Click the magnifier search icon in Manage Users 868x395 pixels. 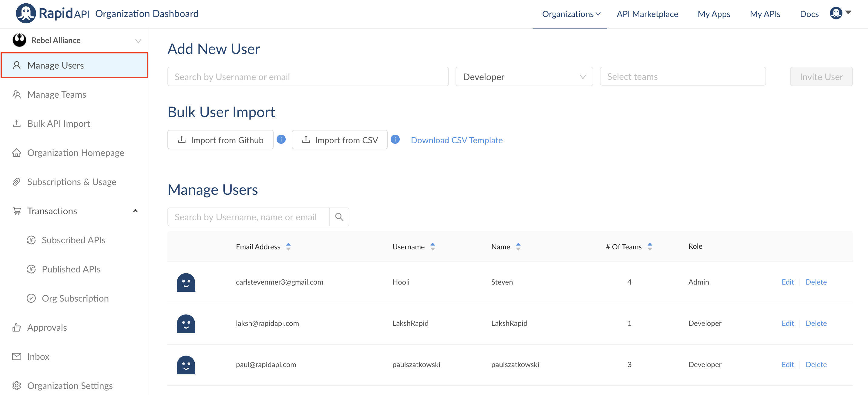(x=339, y=217)
